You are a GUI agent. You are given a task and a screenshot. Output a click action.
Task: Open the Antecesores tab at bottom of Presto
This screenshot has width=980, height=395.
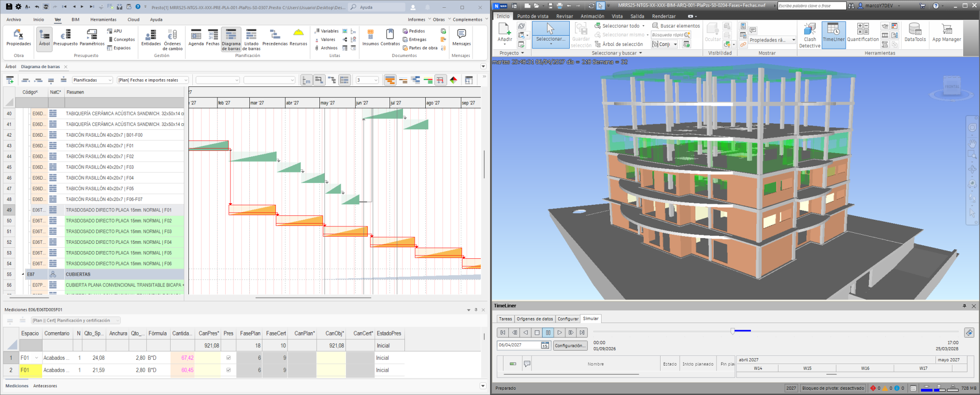point(45,386)
